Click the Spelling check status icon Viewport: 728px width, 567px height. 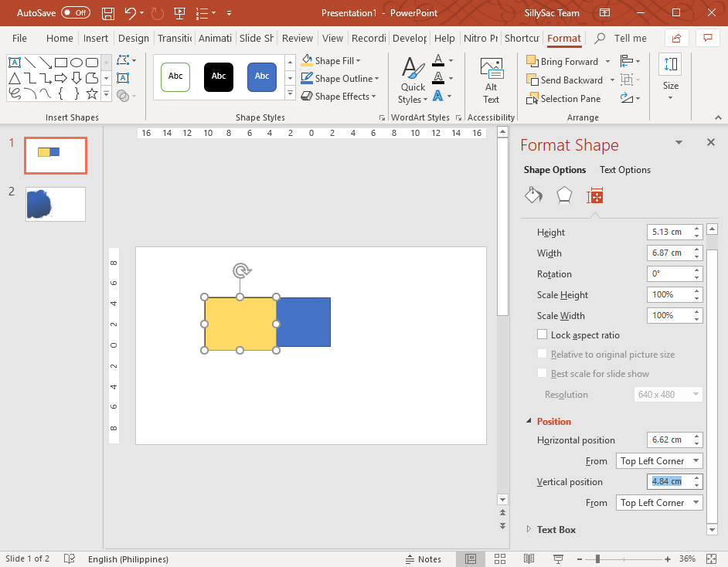click(x=70, y=559)
